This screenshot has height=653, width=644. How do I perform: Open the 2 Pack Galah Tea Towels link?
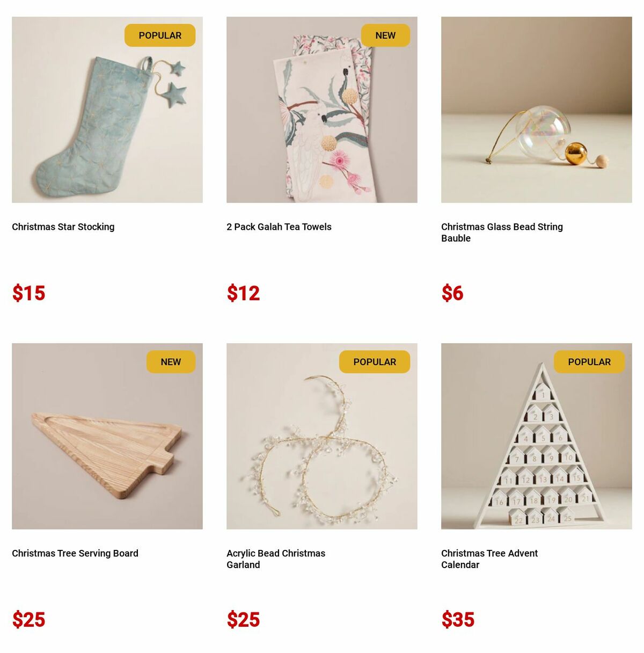[279, 227]
